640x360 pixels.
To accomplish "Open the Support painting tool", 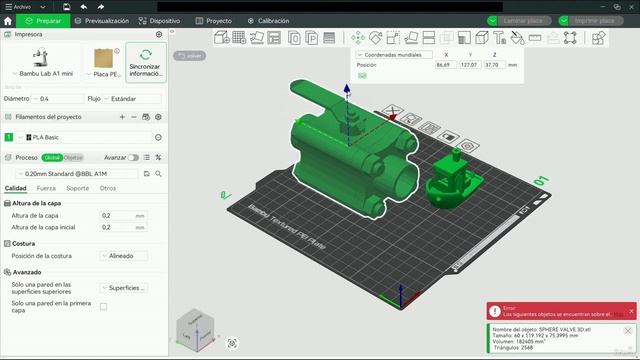I will pos(464,38).
